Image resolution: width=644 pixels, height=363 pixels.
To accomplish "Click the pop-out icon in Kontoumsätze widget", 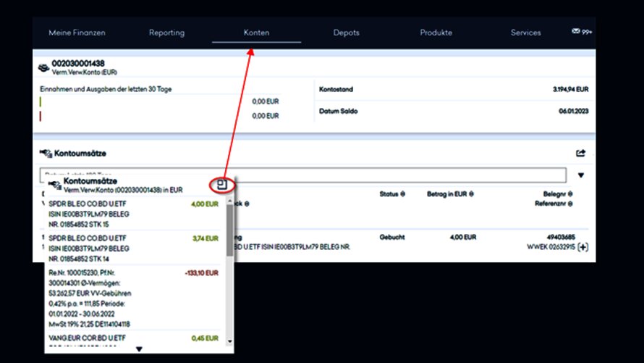I will [222, 185].
